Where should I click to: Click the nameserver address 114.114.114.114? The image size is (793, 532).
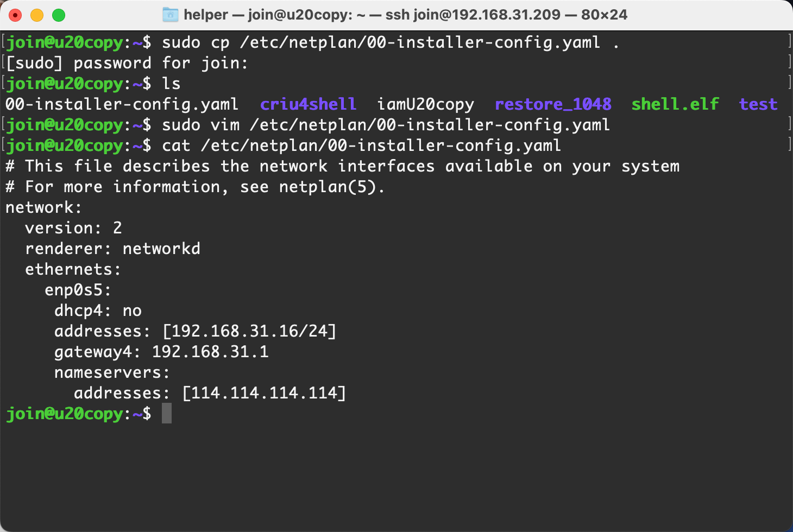(x=264, y=393)
